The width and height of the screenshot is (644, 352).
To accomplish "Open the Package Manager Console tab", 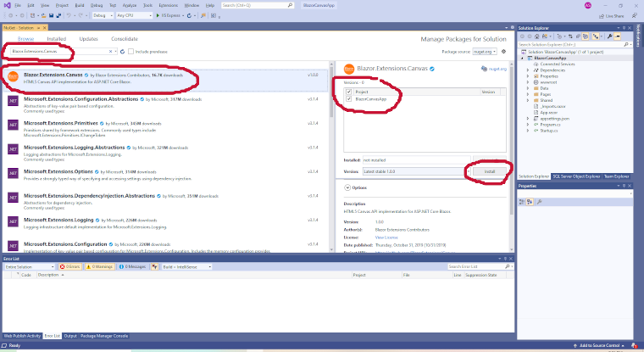I will pos(104,336).
